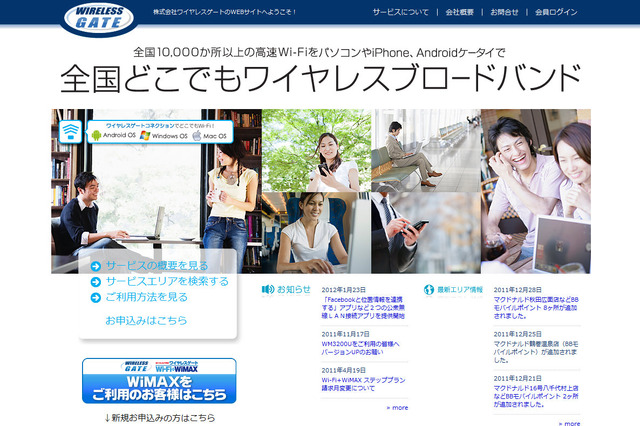The image size is (640, 426).
Task: Click arrow icon beside ご利用方法を見る
Action: (96, 298)
